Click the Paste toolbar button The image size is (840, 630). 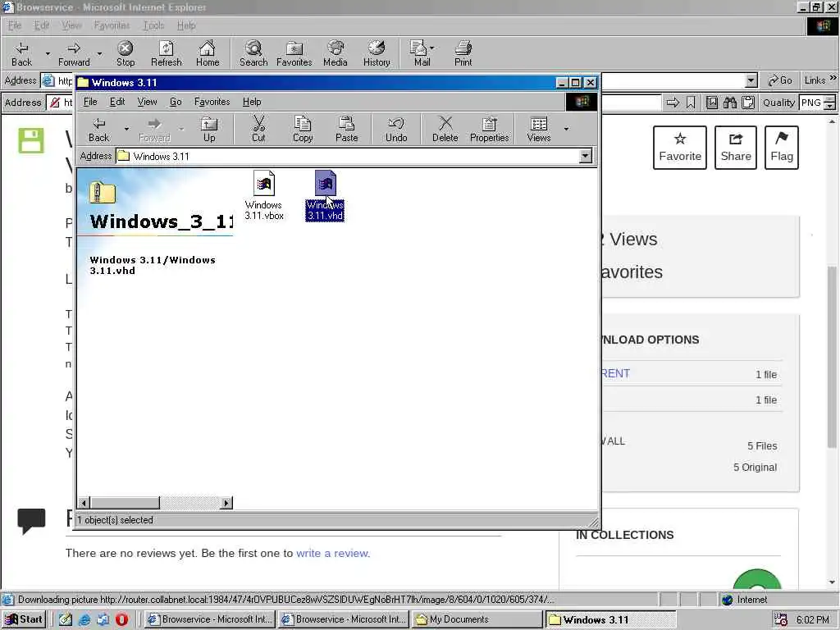[347, 130]
